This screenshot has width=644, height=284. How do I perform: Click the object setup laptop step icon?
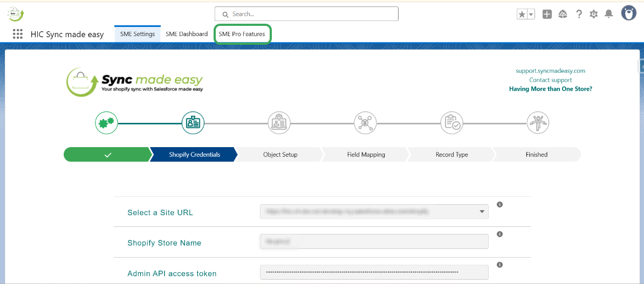pyautogui.click(x=279, y=122)
